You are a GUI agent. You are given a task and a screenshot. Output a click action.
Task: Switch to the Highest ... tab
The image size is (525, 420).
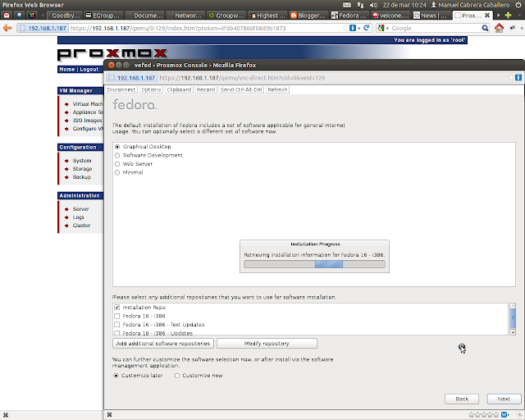[x=268, y=16]
